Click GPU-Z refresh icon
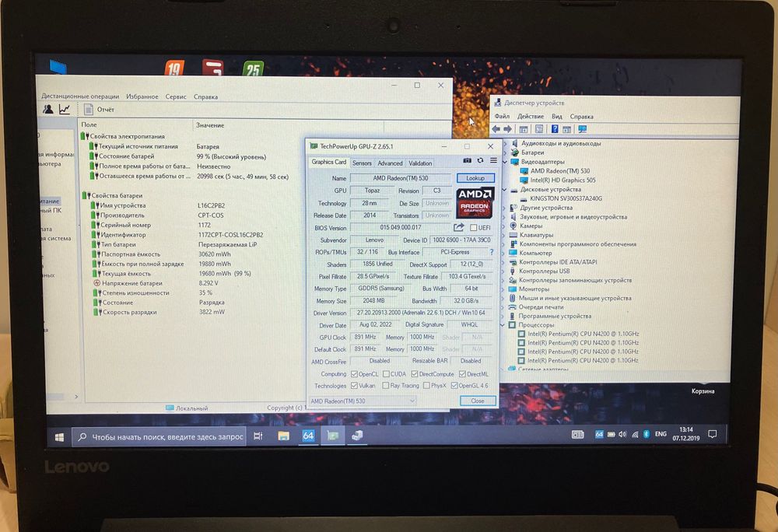Viewport: 778px width, 532px height. [x=480, y=161]
